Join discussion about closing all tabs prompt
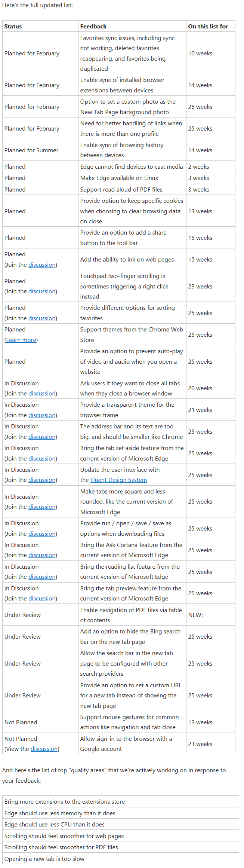Image resolution: width=244 pixels, height=868 pixels. (42, 394)
